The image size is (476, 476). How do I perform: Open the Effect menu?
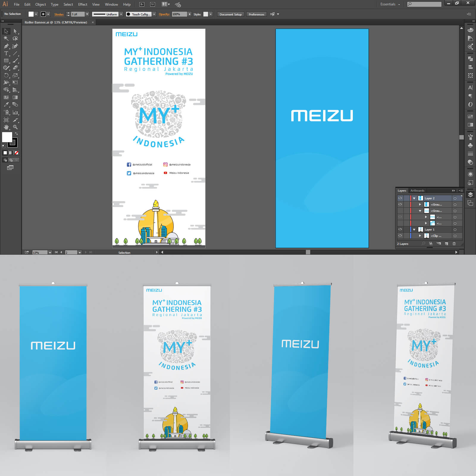click(x=82, y=4)
